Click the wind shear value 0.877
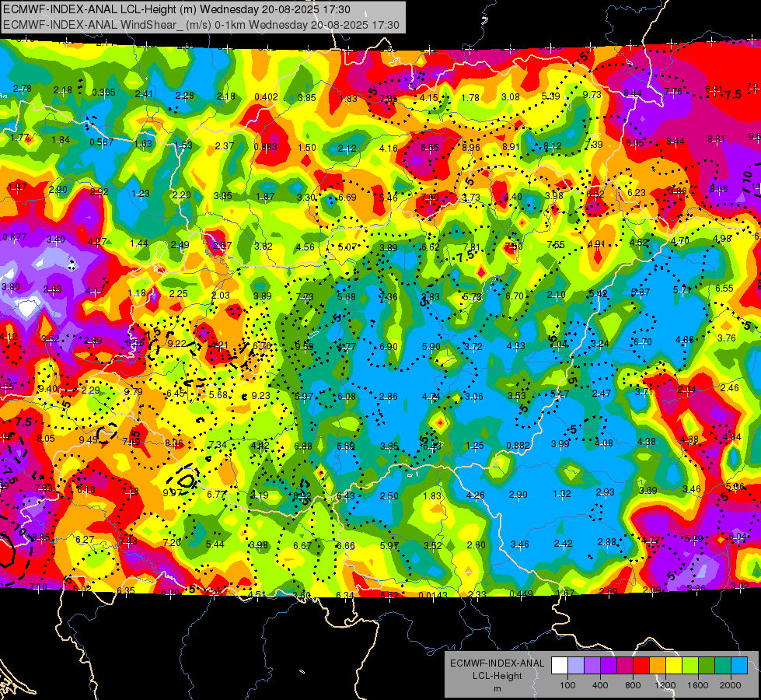Image resolution: width=761 pixels, height=700 pixels. click(15, 237)
